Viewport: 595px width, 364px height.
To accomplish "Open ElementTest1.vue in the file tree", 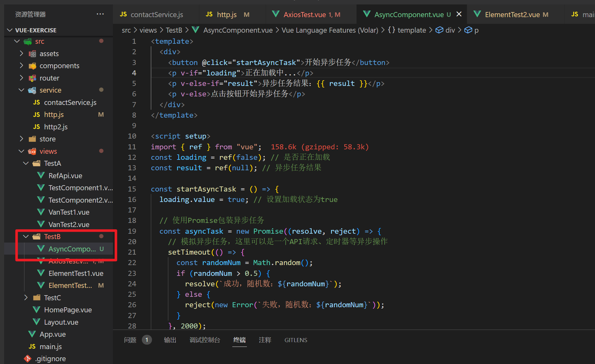I will click(x=76, y=273).
